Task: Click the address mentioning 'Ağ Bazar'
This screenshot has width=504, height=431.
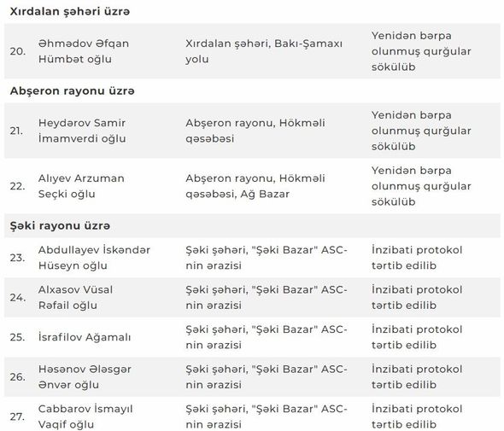Action: (x=255, y=186)
